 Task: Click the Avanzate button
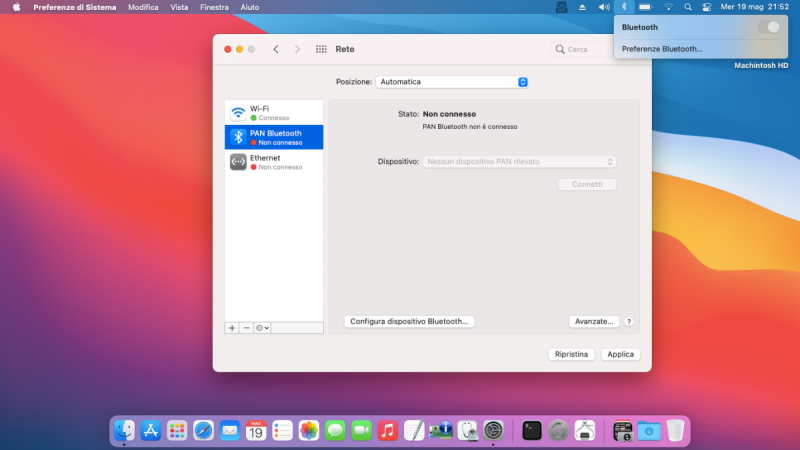(x=593, y=321)
